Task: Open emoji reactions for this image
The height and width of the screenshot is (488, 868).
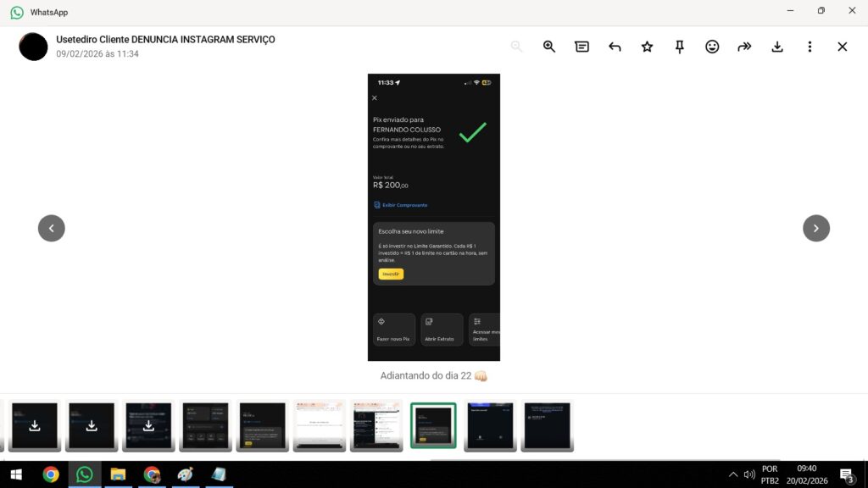Action: click(712, 47)
